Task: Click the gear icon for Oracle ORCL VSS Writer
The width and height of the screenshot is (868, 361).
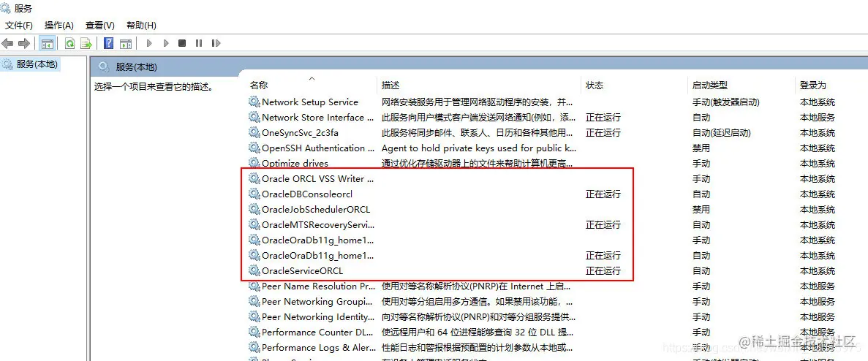Action: 254,178
